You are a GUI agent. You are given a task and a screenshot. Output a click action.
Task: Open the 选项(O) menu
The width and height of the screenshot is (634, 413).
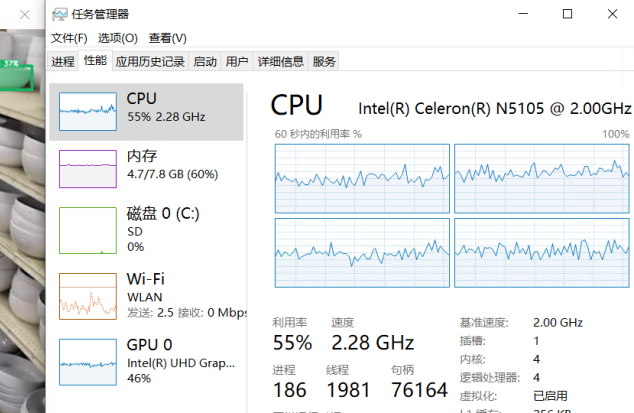pos(117,38)
